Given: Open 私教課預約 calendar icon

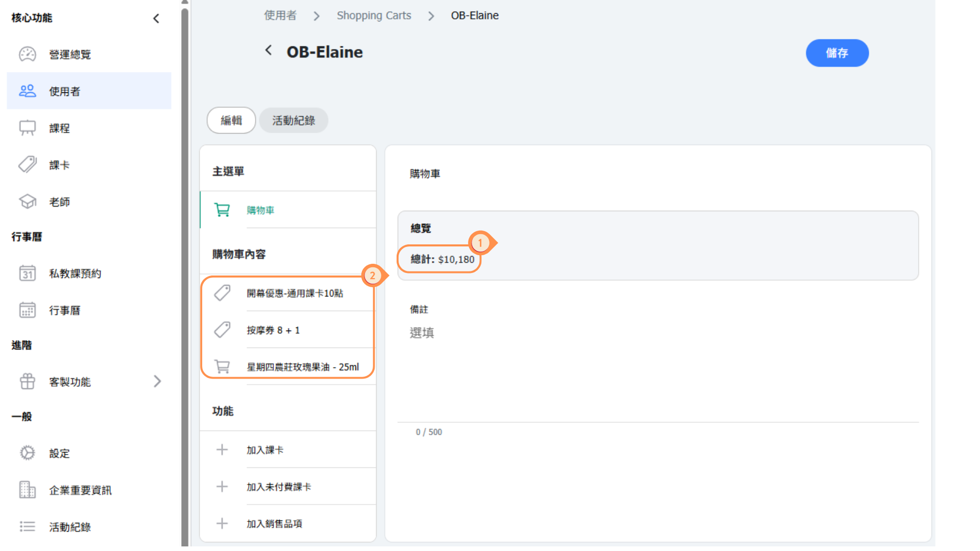Looking at the screenshot, I should click(28, 273).
